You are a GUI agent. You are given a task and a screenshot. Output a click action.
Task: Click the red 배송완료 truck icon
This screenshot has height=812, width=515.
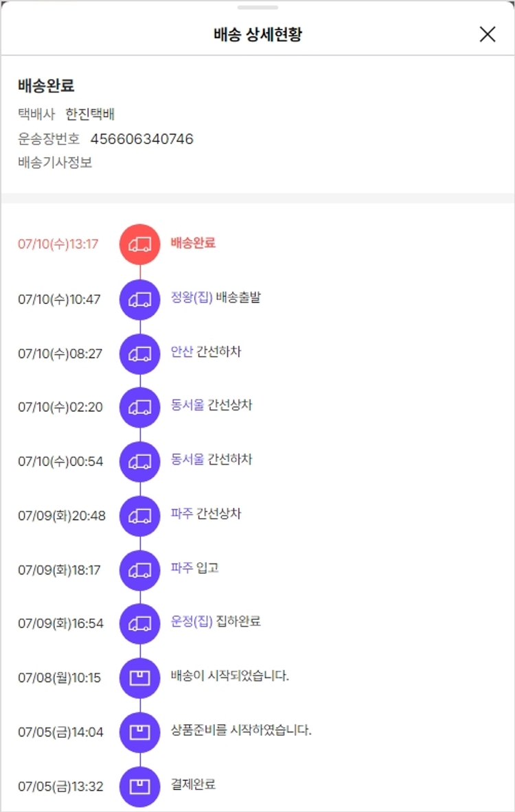[x=140, y=244]
